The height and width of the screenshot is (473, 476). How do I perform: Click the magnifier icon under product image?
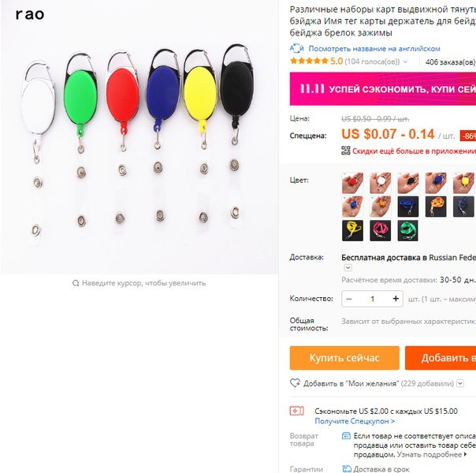click(76, 283)
